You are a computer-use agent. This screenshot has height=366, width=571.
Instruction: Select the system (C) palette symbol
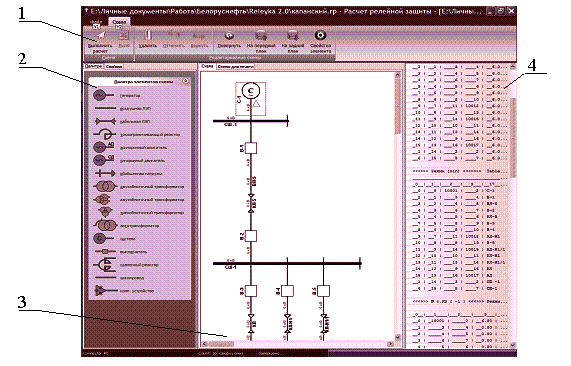[x=103, y=239]
